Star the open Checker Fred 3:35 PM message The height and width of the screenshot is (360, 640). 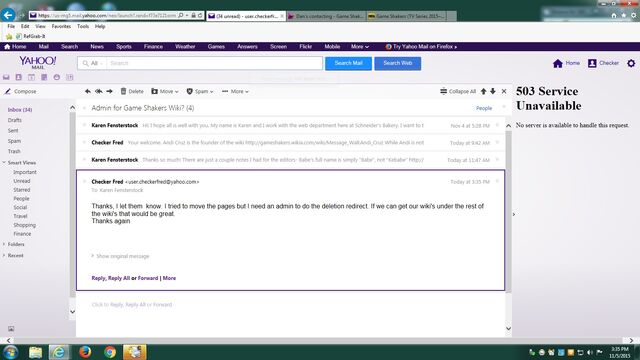click(x=497, y=182)
